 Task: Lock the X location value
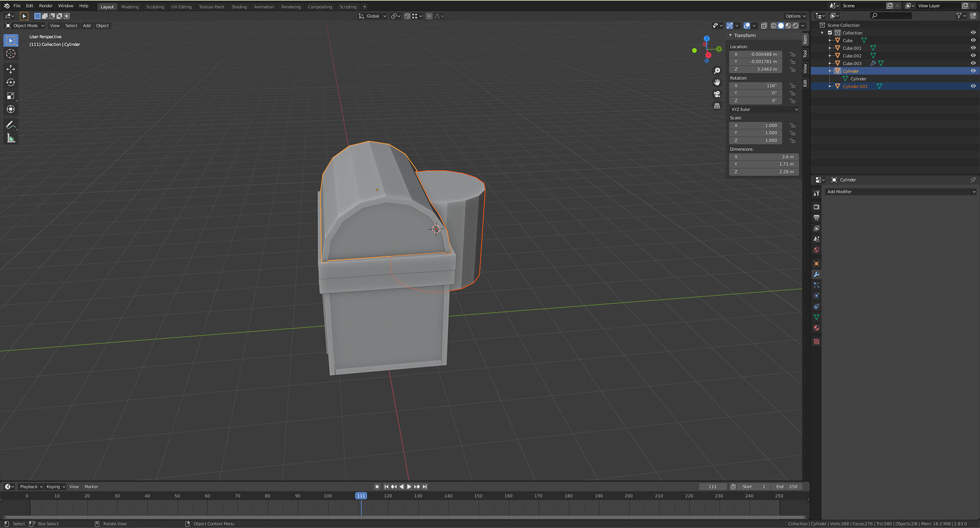(792, 54)
